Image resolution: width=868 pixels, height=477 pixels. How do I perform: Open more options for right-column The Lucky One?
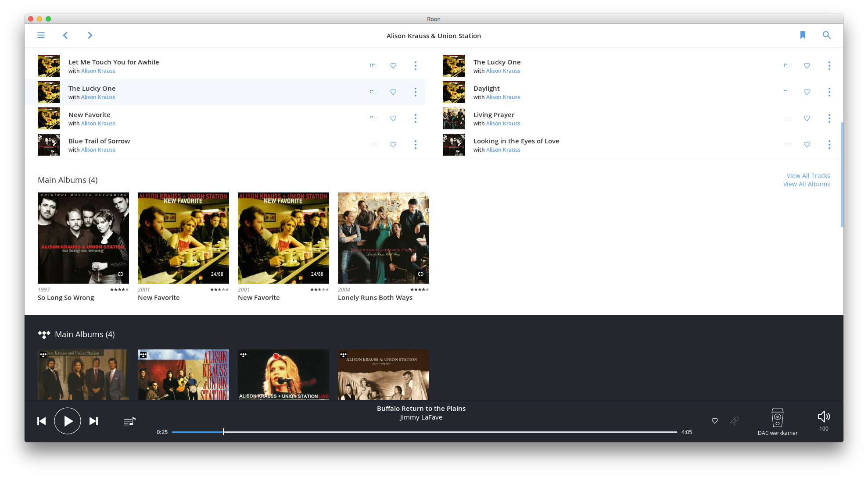click(829, 66)
